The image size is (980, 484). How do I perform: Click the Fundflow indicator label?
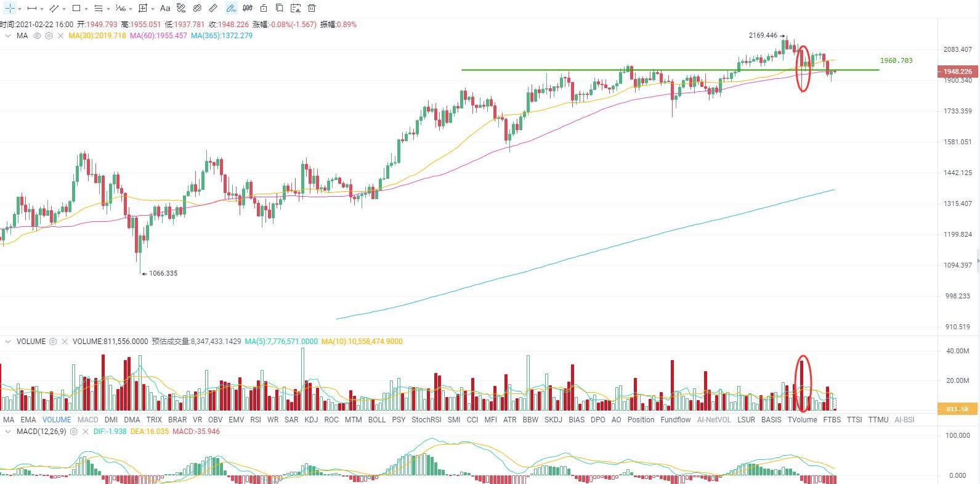point(675,420)
